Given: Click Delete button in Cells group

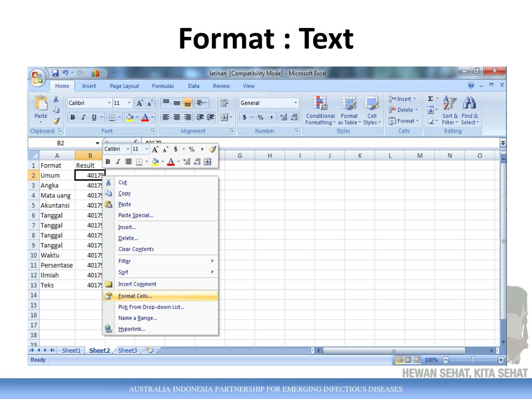Looking at the screenshot, I should (x=403, y=110).
